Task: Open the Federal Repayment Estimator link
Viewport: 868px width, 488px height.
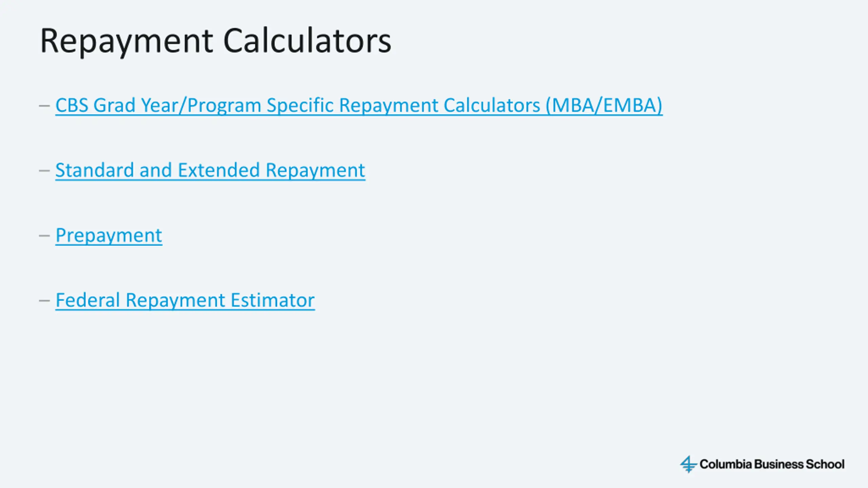Action: click(x=185, y=300)
